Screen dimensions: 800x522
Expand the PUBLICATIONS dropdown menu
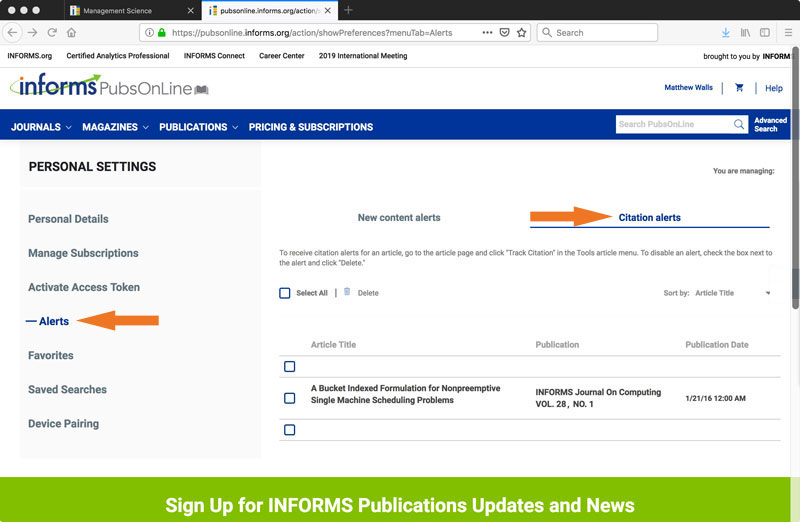pos(198,127)
